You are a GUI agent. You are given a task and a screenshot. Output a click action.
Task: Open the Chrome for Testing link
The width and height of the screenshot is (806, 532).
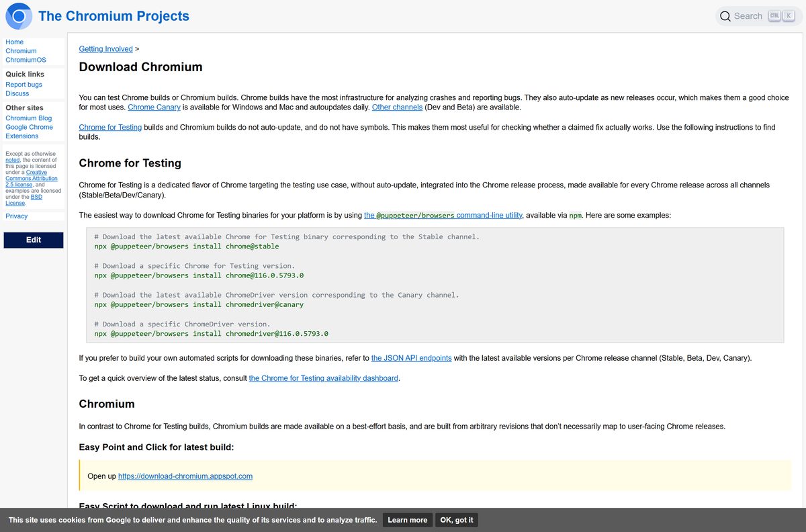tap(110, 128)
